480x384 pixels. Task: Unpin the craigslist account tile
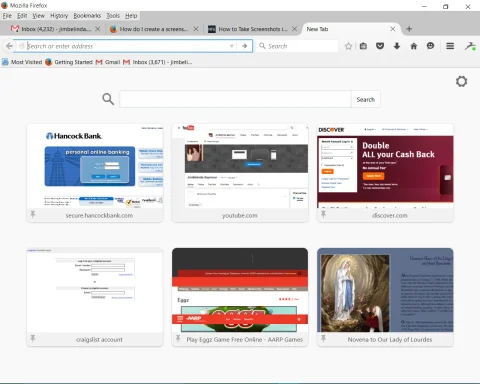tap(33, 338)
